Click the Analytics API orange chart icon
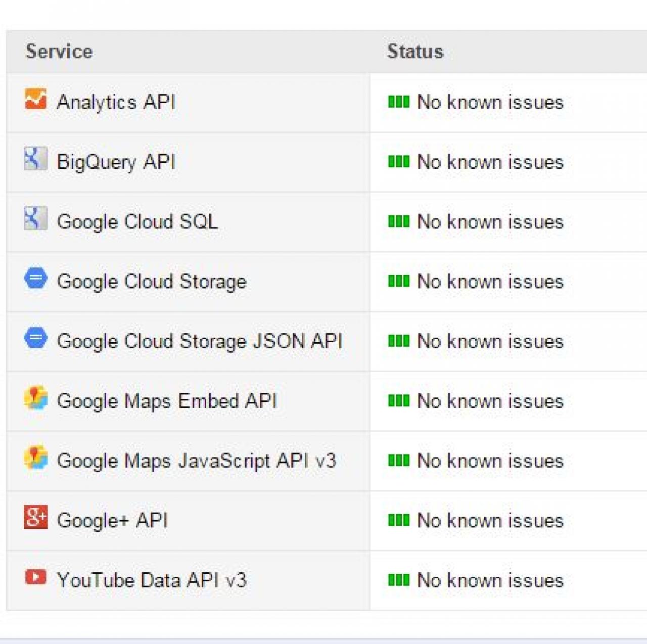The width and height of the screenshot is (647, 644). pos(35,100)
